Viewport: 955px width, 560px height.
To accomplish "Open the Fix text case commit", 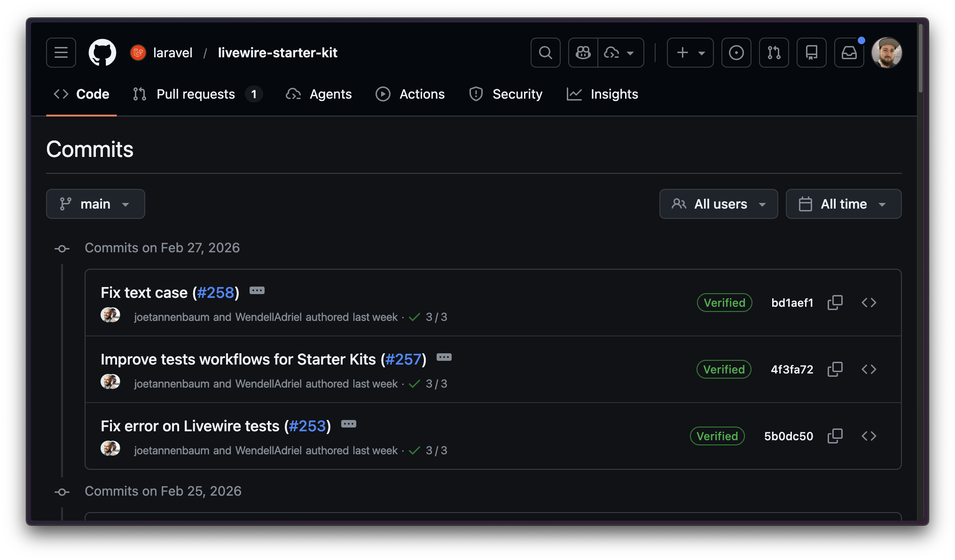I will (x=144, y=293).
